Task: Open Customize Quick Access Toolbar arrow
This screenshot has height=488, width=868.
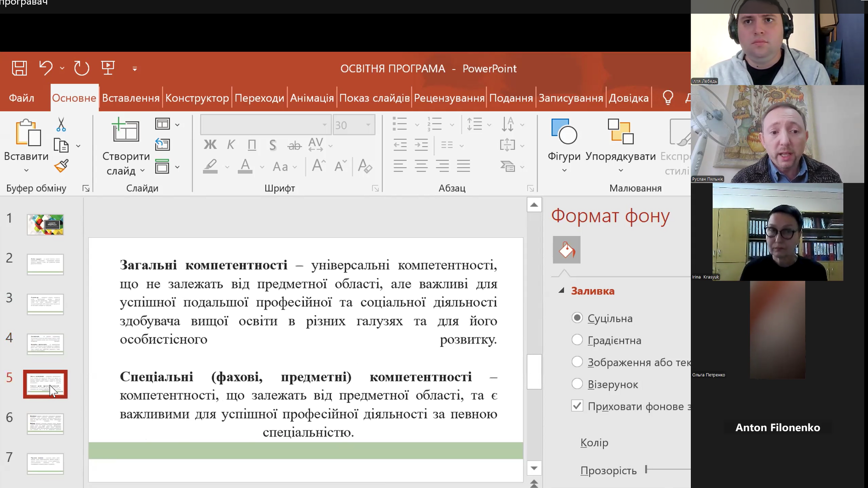Action: click(134, 69)
